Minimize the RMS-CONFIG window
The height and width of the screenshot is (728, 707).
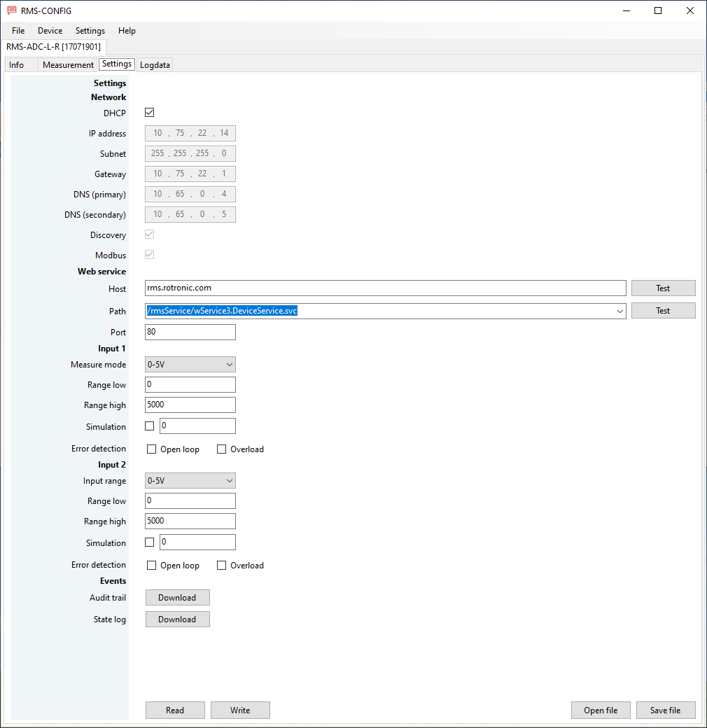pyautogui.click(x=626, y=10)
